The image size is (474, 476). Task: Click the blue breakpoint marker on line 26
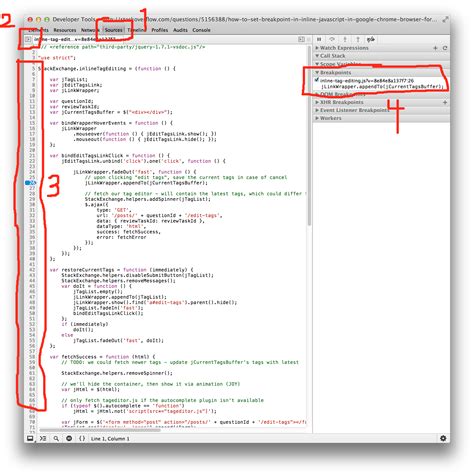click(31, 183)
